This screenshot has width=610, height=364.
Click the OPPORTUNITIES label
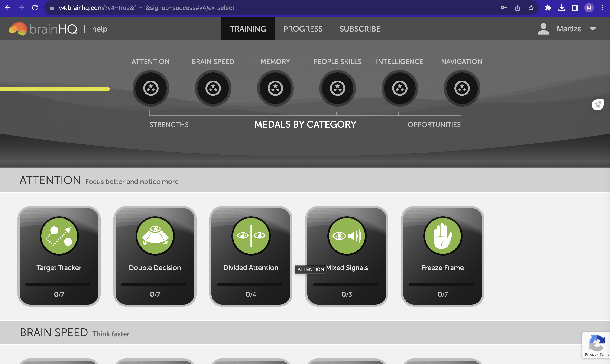click(434, 125)
